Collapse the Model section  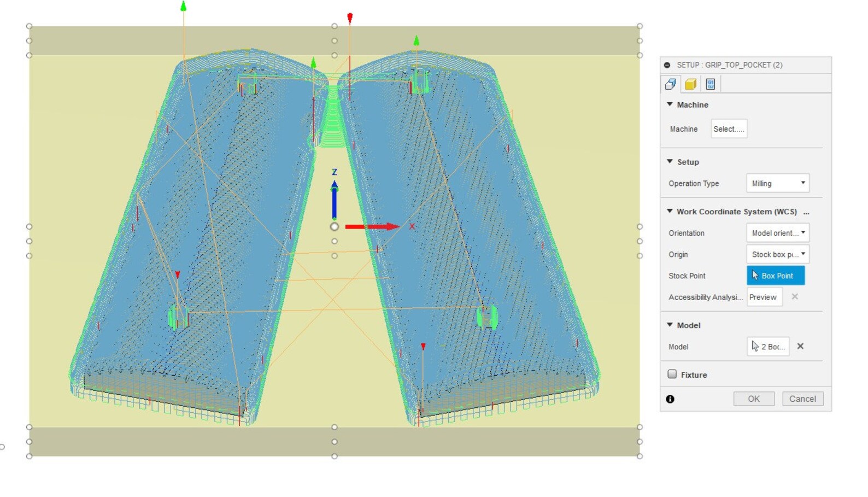tap(670, 325)
